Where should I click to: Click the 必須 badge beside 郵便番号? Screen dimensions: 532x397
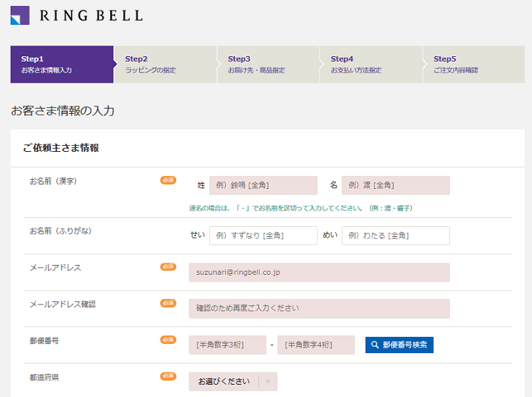(168, 339)
